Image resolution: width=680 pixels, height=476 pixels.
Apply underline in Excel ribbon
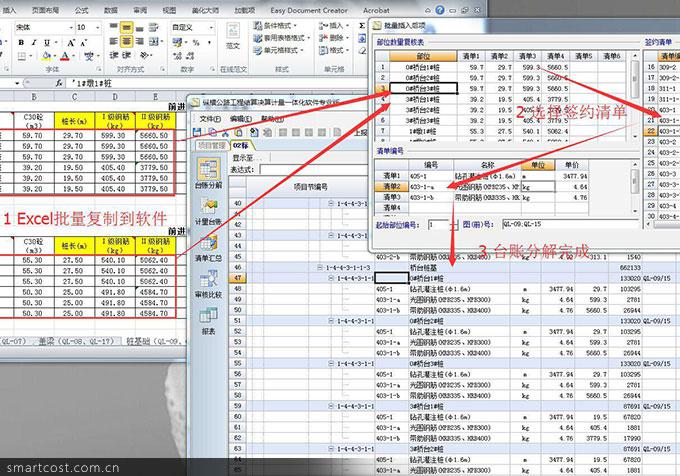[x=46, y=42]
